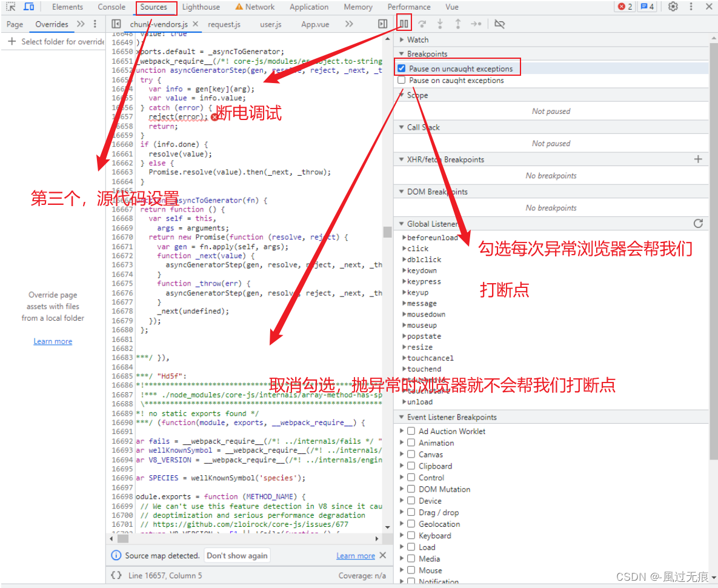Switch to the Page navigator tab
The image size is (718, 588).
pyautogui.click(x=15, y=24)
